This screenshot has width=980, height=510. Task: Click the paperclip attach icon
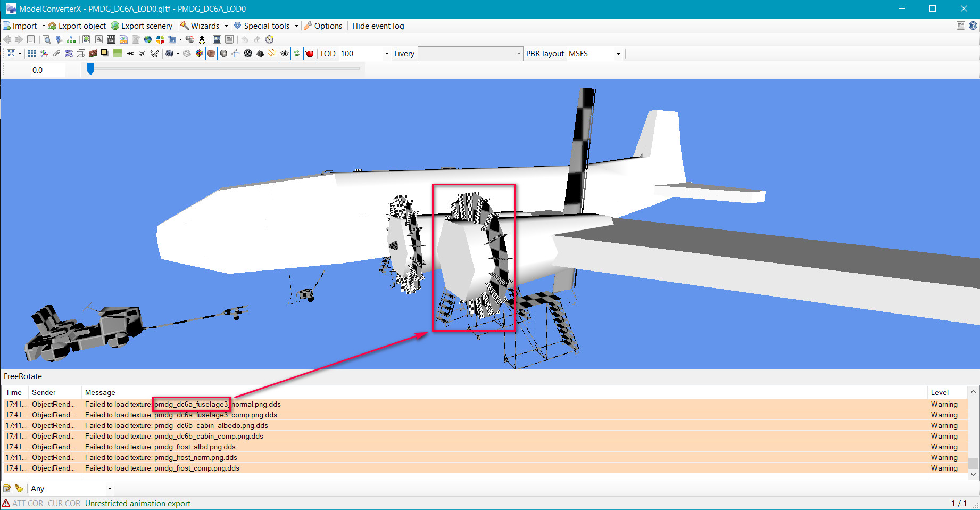point(56,53)
